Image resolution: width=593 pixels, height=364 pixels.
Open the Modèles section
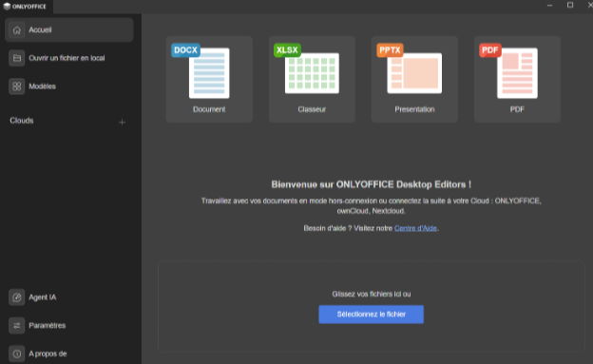pyautogui.click(x=68, y=86)
